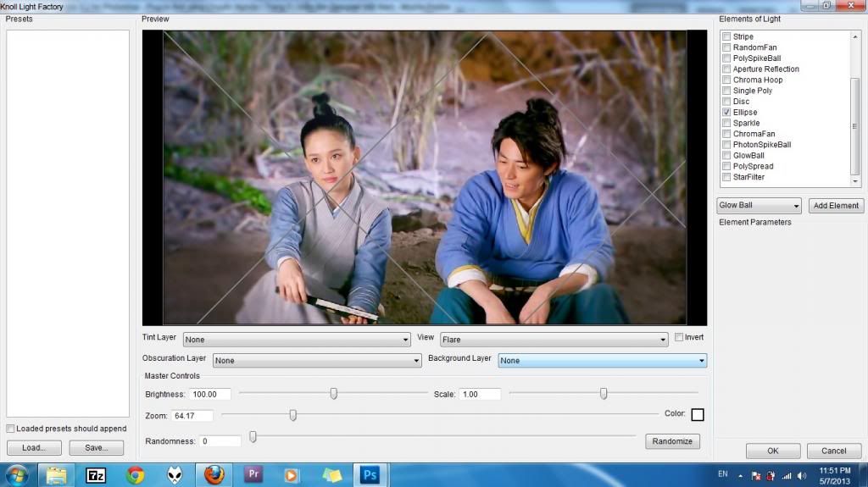The height and width of the screenshot is (487, 868).
Task: Open the alien head app icon
Action: [x=175, y=475]
